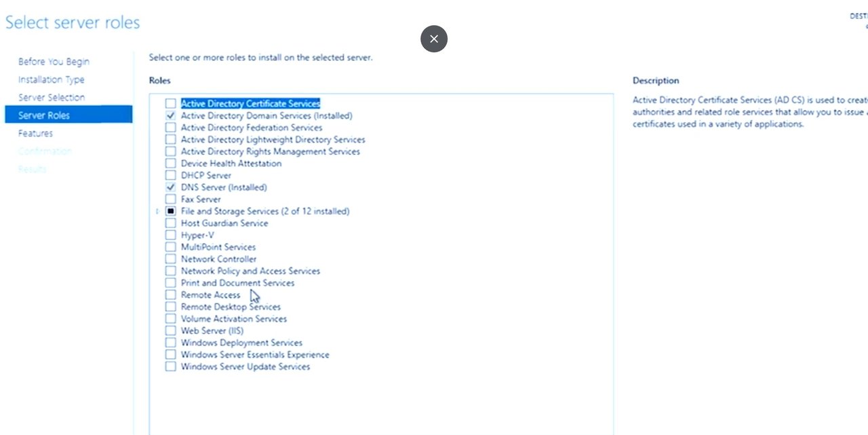
Task: Click Windows Server Update Services label
Action: click(x=245, y=366)
